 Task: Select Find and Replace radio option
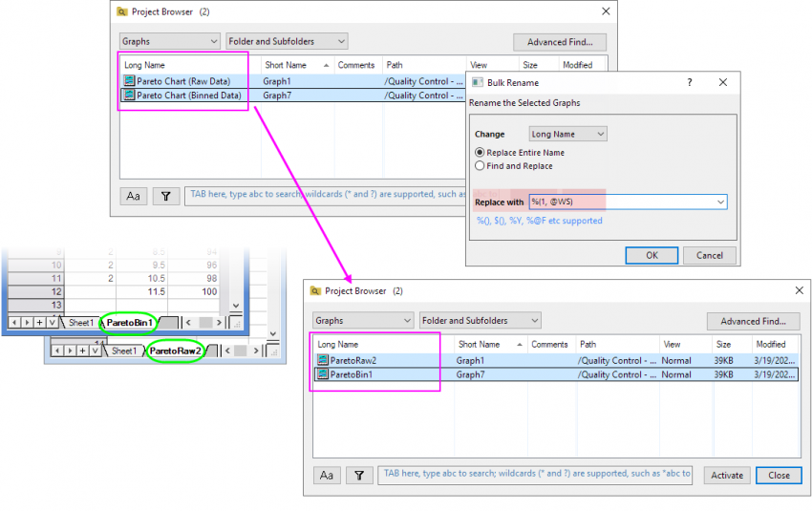pyautogui.click(x=480, y=166)
